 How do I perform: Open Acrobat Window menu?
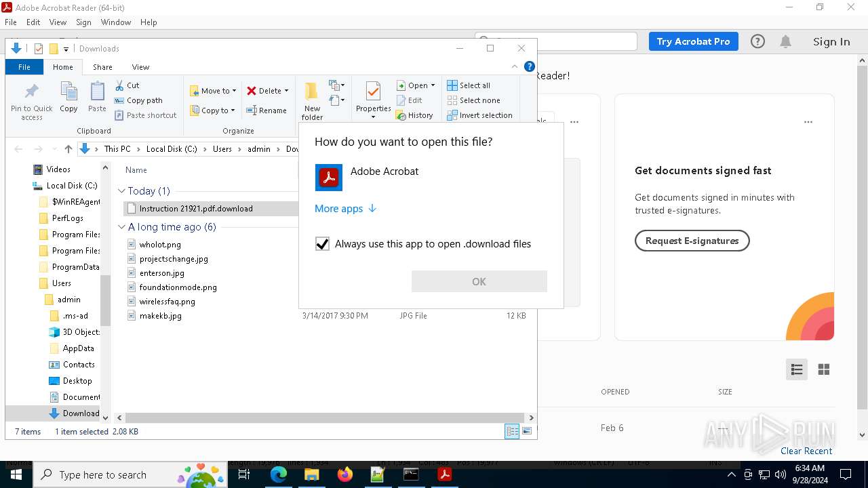point(116,22)
